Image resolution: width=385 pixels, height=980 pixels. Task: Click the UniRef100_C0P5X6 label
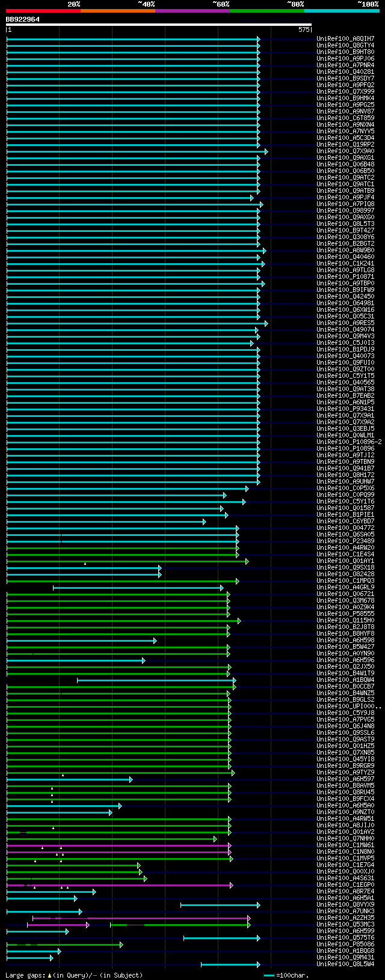(345, 488)
